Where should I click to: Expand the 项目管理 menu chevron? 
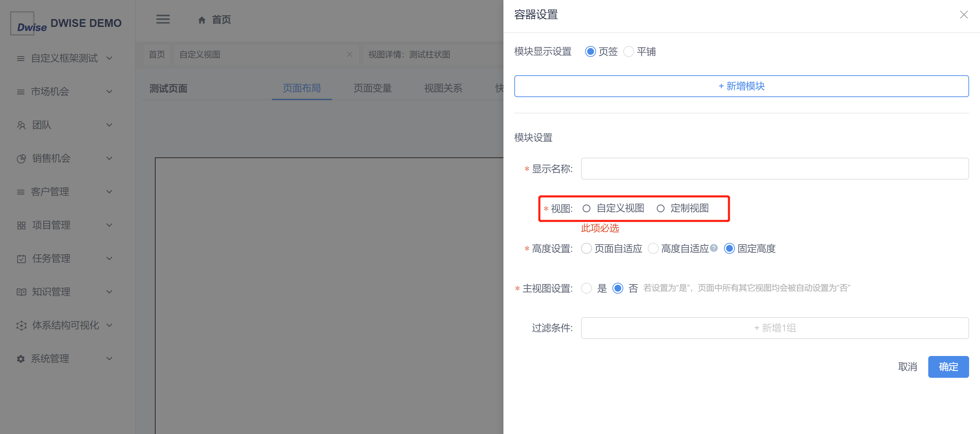(x=109, y=226)
